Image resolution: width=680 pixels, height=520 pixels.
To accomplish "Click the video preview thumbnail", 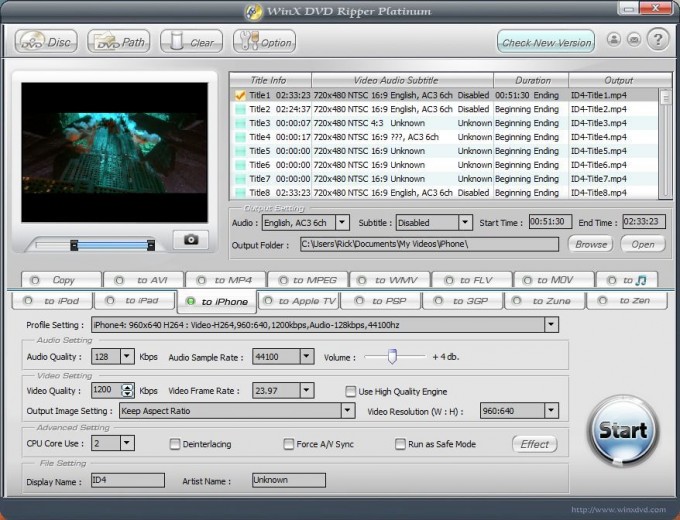I will tap(114, 152).
